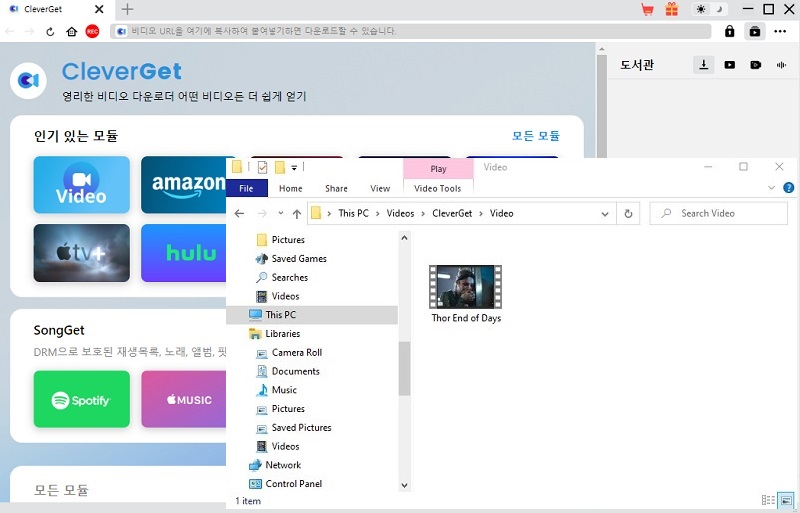This screenshot has height=513, width=800.
Task: Click the Properties checkmark icon in quick access toolbar
Action: click(262, 167)
